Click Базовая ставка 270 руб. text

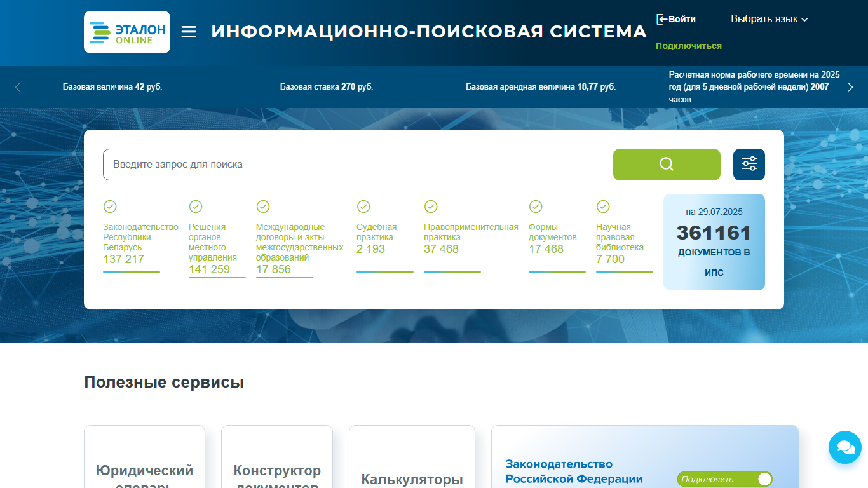click(x=327, y=87)
